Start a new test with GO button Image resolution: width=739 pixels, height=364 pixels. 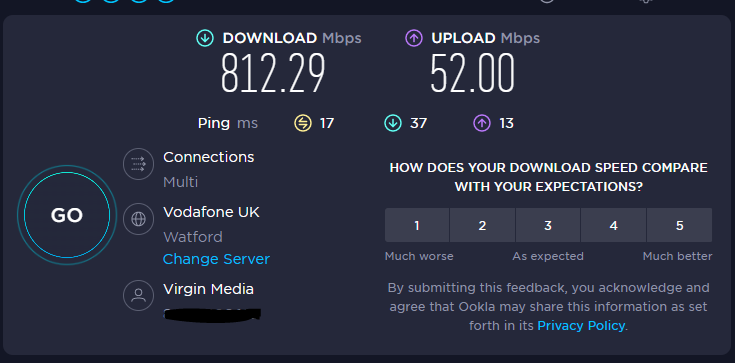pyautogui.click(x=67, y=215)
